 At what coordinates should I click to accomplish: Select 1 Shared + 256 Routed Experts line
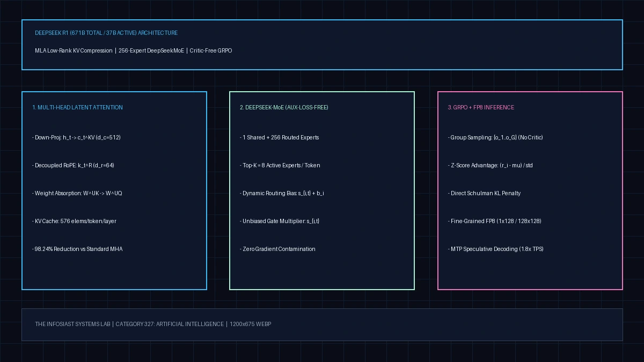tap(280, 138)
